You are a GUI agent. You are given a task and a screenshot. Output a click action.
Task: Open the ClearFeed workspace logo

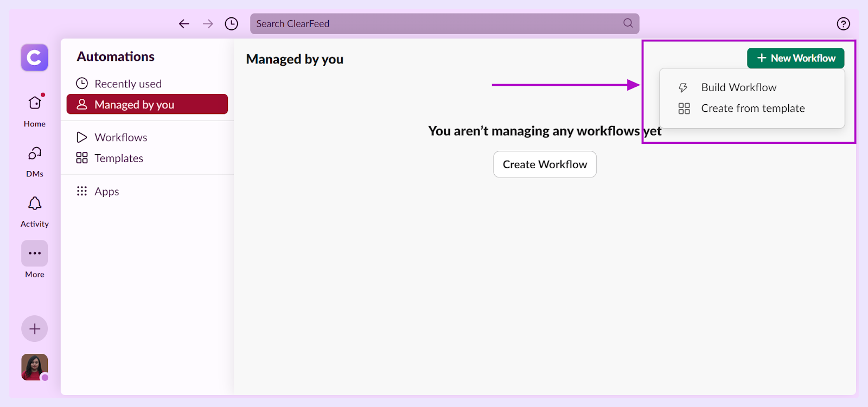[x=35, y=58]
